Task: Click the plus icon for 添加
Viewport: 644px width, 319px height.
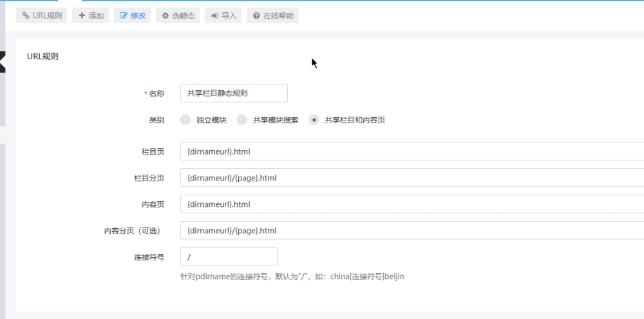Action: point(82,15)
